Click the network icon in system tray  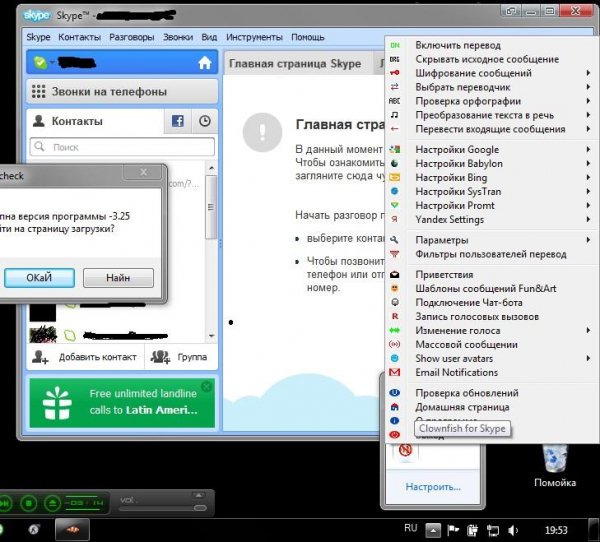click(493, 530)
